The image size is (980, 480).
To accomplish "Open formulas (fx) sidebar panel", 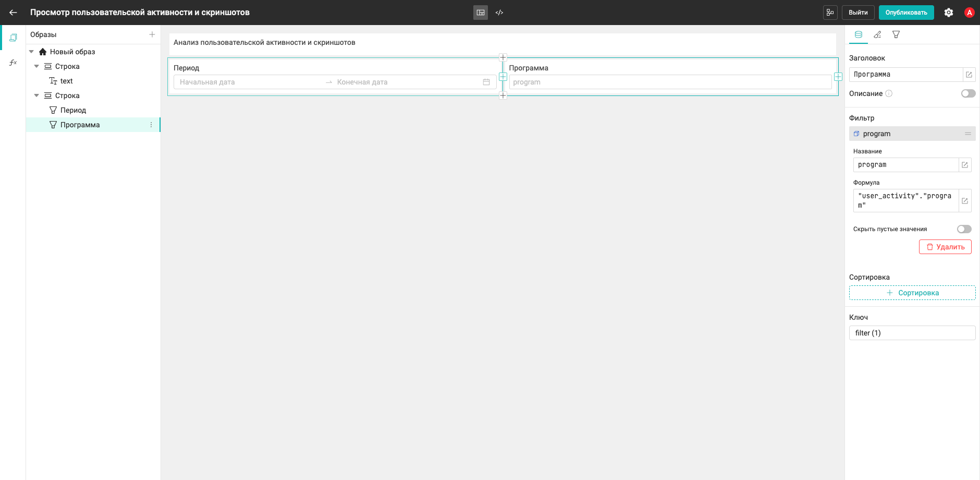I will click(x=13, y=63).
